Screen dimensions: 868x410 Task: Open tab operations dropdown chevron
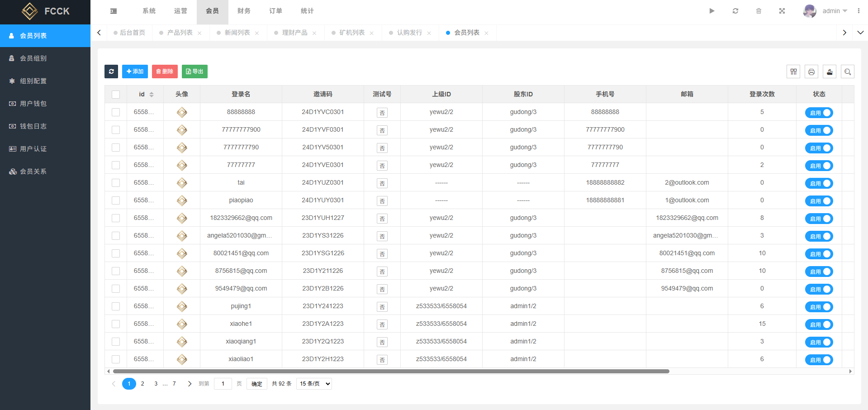click(x=860, y=33)
